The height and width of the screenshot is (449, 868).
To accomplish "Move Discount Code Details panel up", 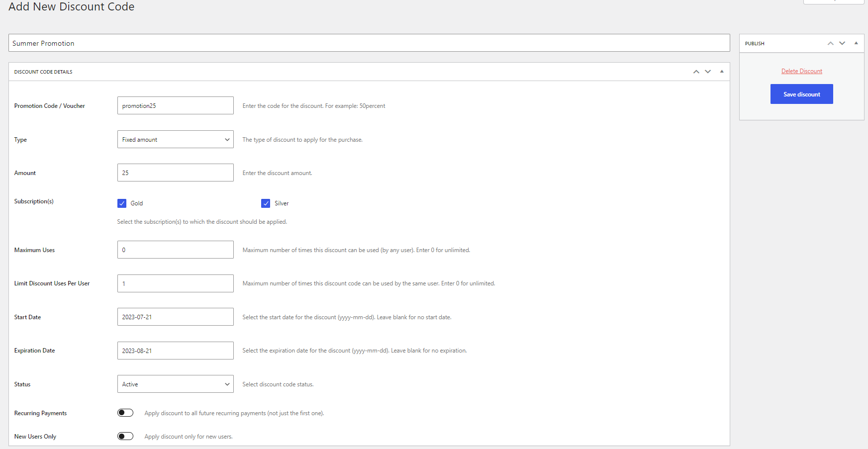I will [696, 72].
